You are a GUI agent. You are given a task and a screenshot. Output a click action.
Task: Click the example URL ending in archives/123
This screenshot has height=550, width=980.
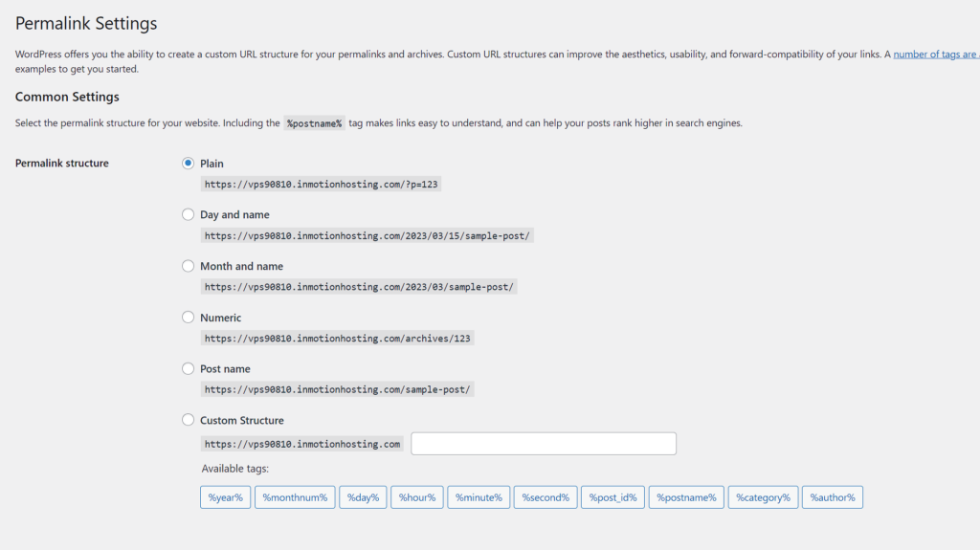tap(338, 339)
